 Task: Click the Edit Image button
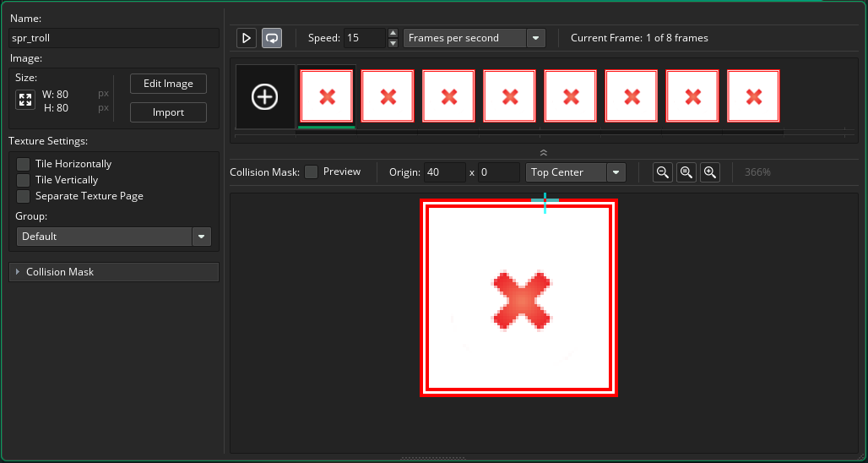[168, 84]
